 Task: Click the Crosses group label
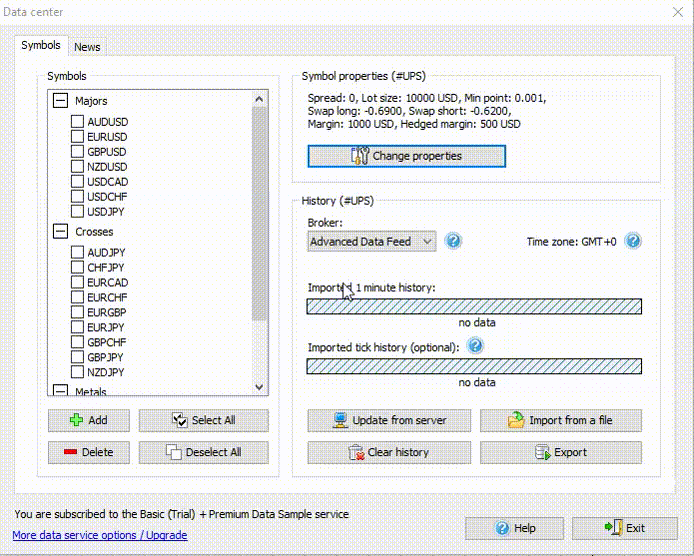[x=94, y=232]
